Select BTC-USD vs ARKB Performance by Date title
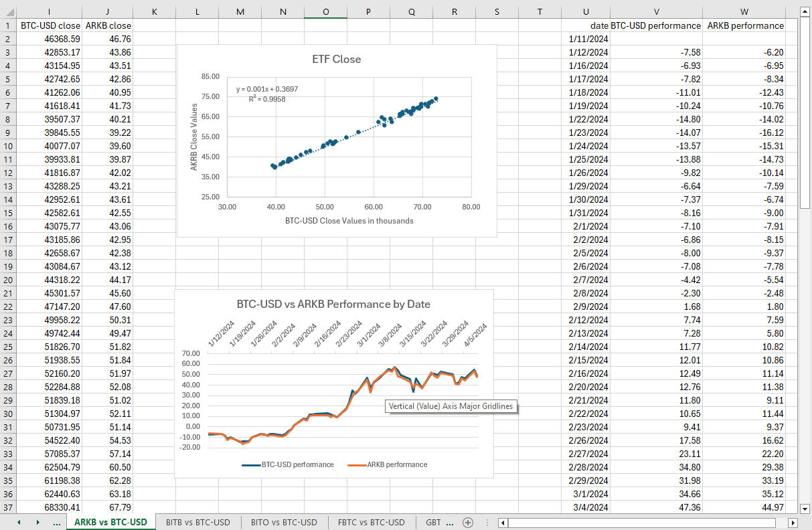Viewport: 812px width, 530px height. (x=333, y=304)
